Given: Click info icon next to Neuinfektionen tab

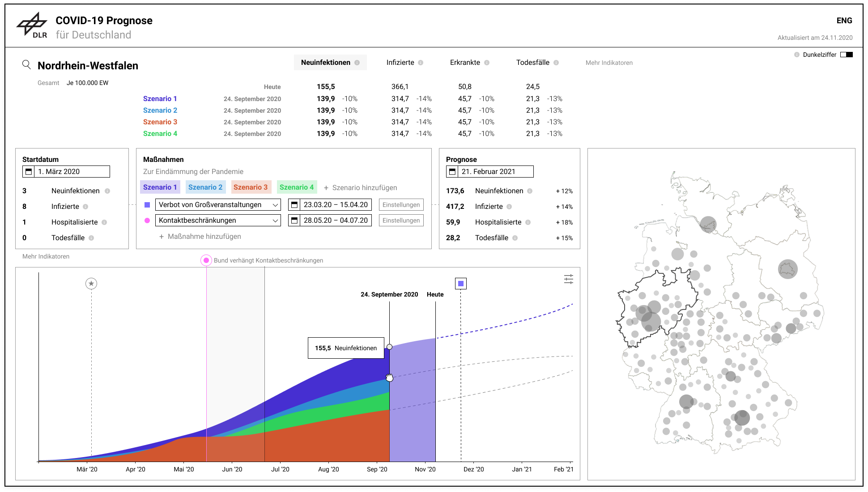Looking at the screenshot, I should [x=357, y=63].
